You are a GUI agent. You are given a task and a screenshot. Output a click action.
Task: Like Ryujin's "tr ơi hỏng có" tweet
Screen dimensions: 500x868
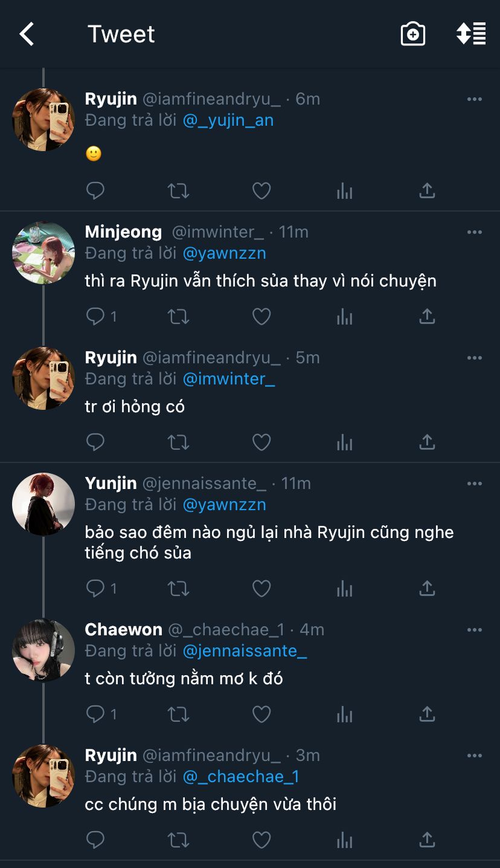tap(261, 442)
